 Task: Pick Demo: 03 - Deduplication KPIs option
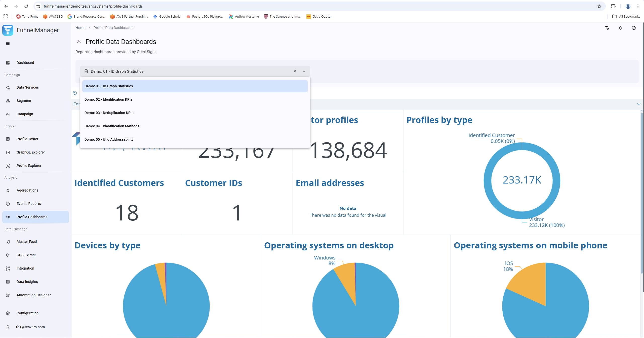(109, 113)
